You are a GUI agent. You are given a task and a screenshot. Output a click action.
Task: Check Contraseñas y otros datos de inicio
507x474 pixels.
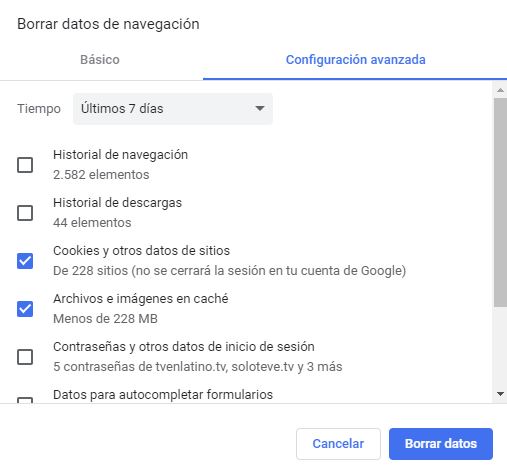[25, 357]
